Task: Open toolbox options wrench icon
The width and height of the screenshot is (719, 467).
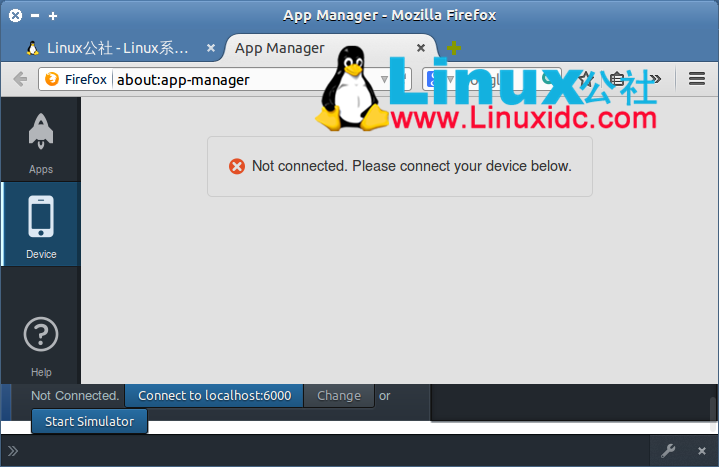Action: tap(668, 451)
